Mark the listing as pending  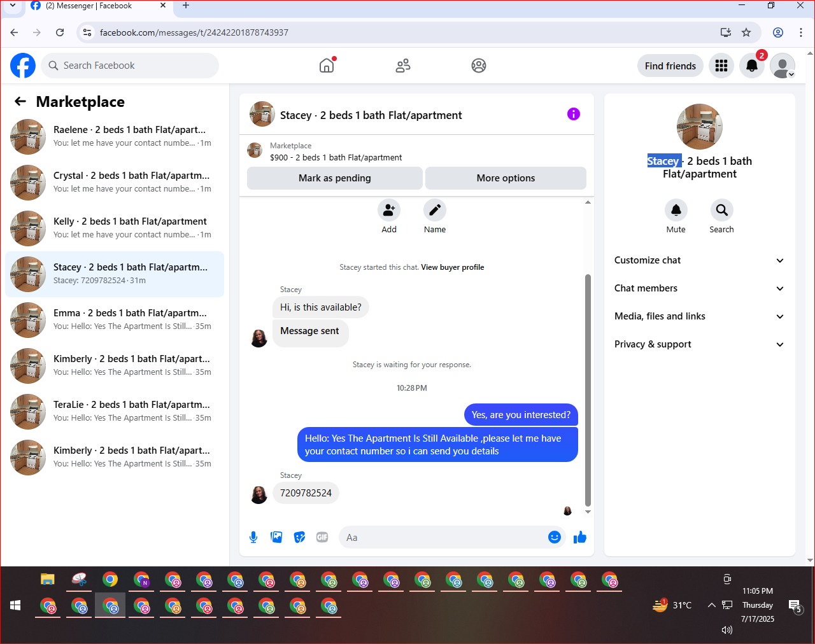(335, 178)
